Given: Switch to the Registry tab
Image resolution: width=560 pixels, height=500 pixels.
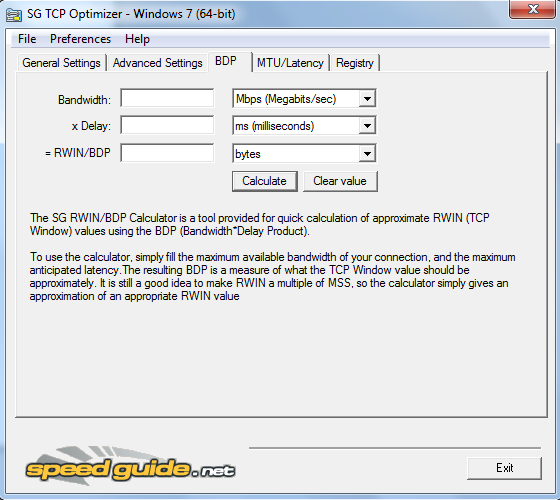Looking at the screenshot, I should pyautogui.click(x=355, y=63).
